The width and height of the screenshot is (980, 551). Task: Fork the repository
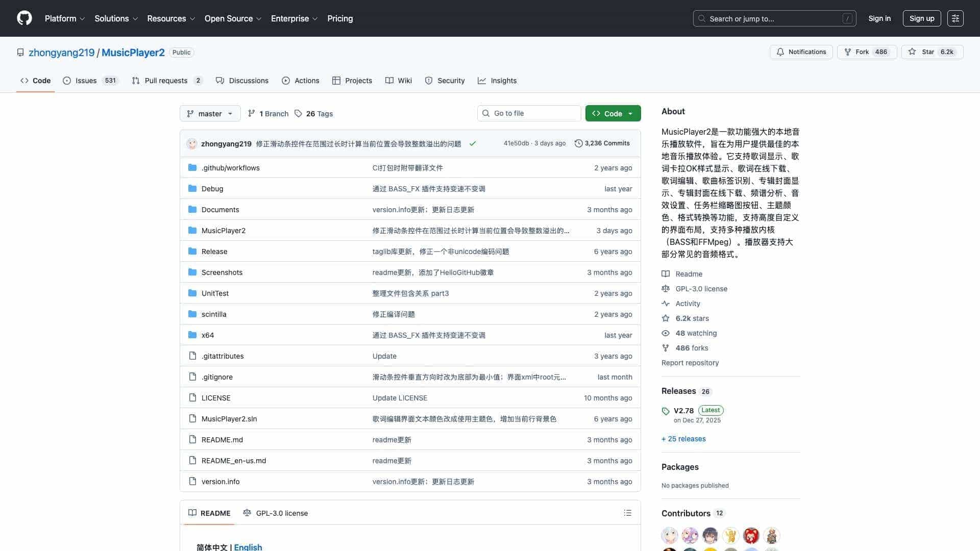(867, 52)
